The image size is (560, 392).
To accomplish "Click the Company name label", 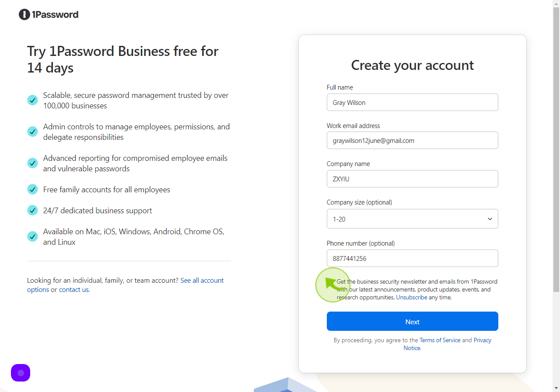I will pos(348,164).
